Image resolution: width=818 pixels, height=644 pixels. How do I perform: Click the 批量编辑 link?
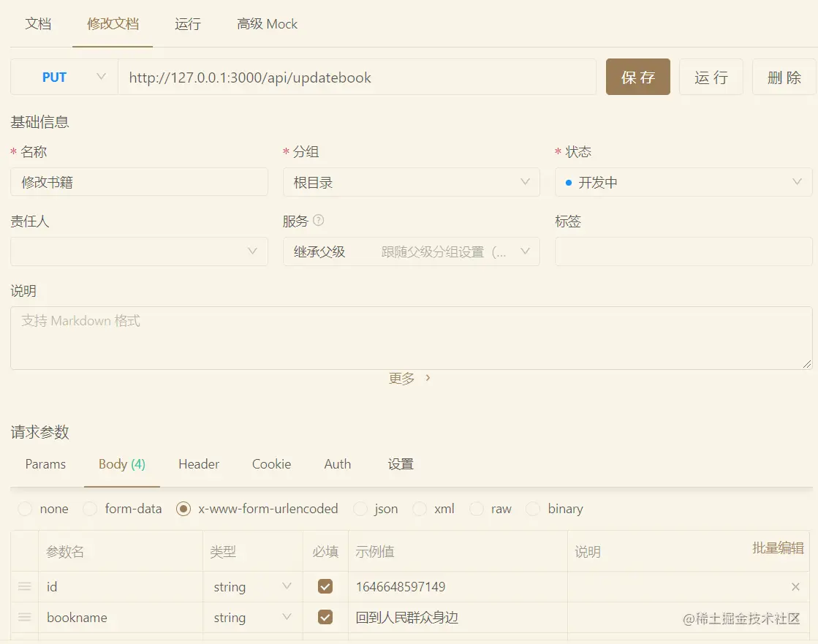(778, 548)
